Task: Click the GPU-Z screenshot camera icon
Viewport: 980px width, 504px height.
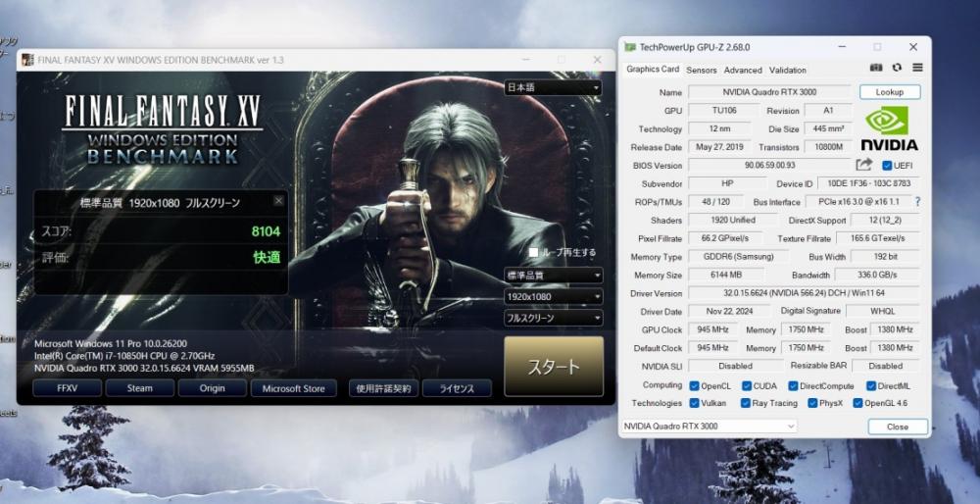Action: [x=876, y=69]
